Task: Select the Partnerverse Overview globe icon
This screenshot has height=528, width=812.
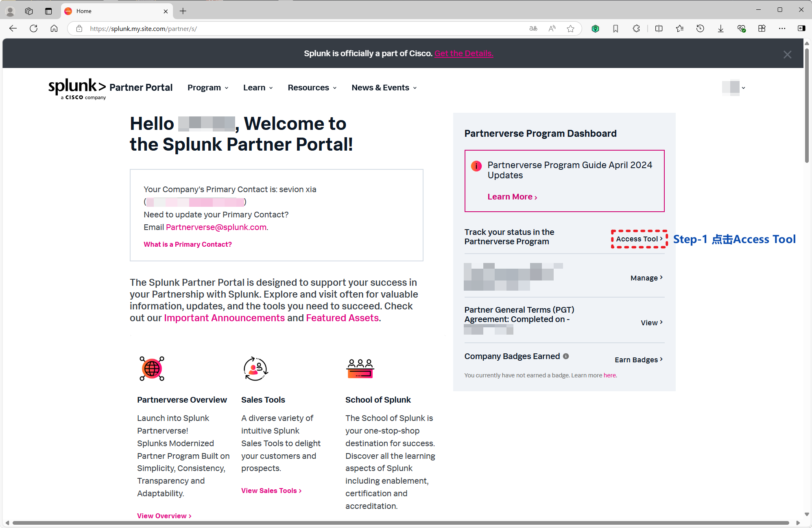Action: click(x=151, y=368)
